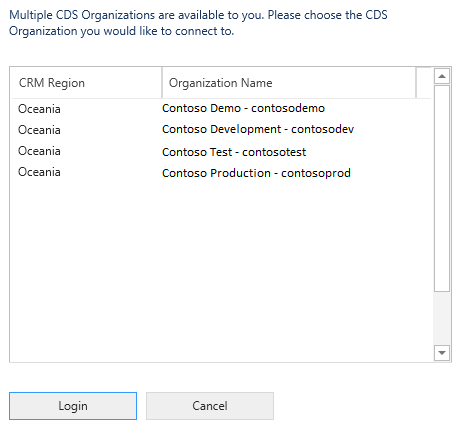Click the vertical scrollbar thumb
The width and height of the screenshot is (462, 429).
click(442, 189)
